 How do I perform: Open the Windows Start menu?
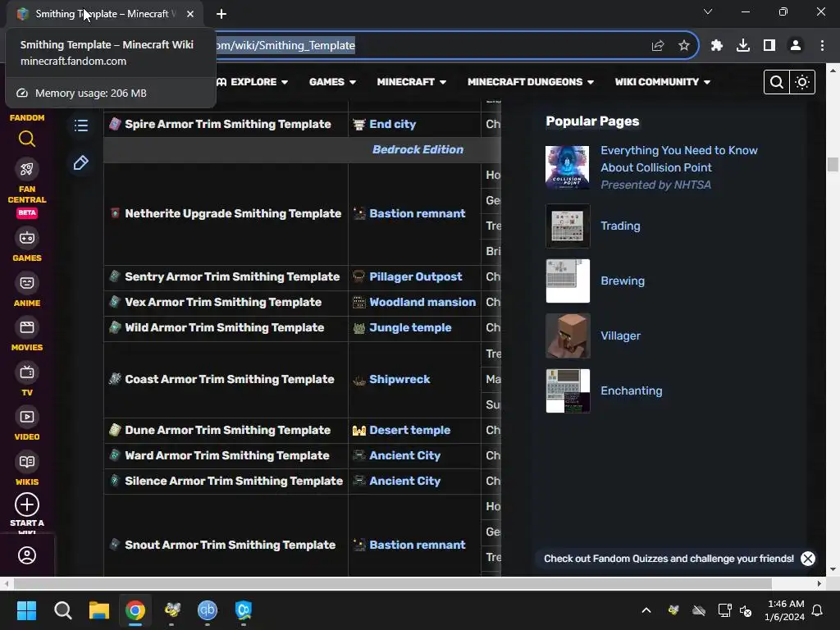point(26,610)
